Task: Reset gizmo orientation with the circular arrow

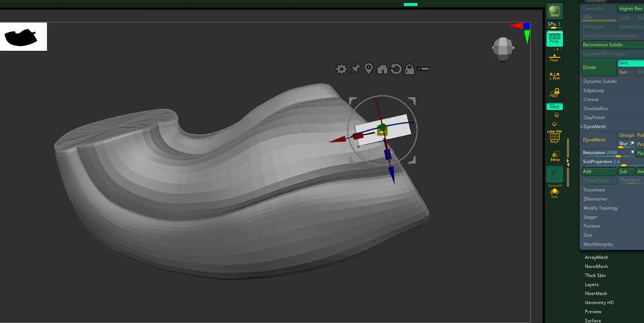Action: click(396, 69)
